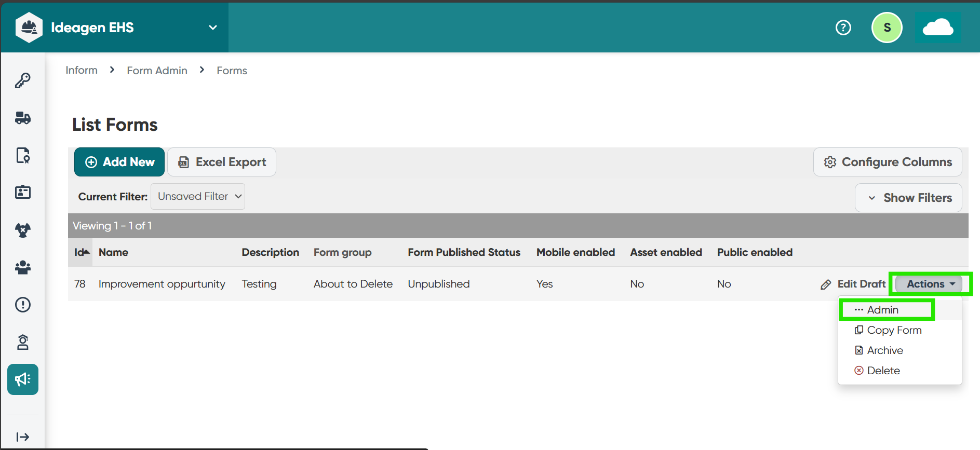Choose Copy Form in the menu
Viewport: 980px width, 450px height.
coord(894,330)
